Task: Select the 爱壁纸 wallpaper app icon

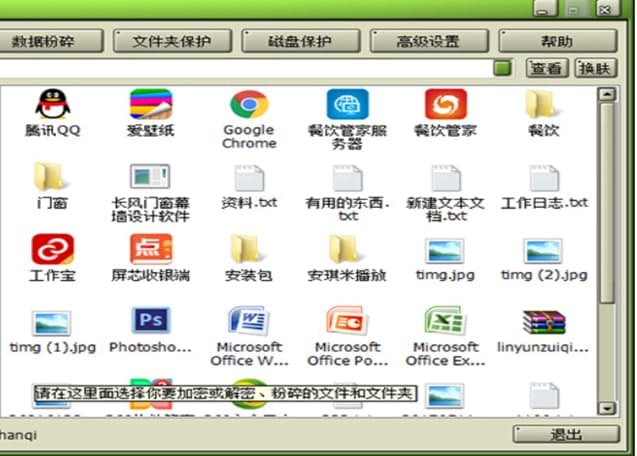Action: pyautogui.click(x=151, y=104)
